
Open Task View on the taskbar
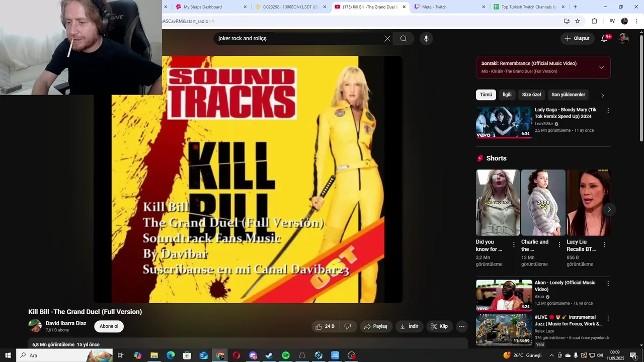click(121, 355)
